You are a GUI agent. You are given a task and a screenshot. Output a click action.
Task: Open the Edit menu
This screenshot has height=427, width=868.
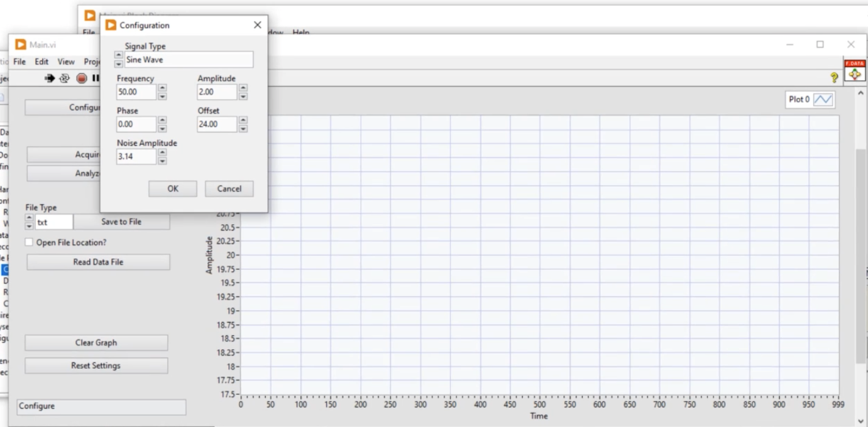click(41, 62)
